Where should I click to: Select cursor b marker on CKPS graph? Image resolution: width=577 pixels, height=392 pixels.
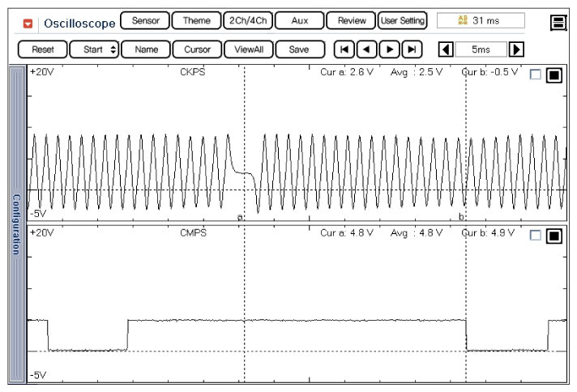coord(461,216)
